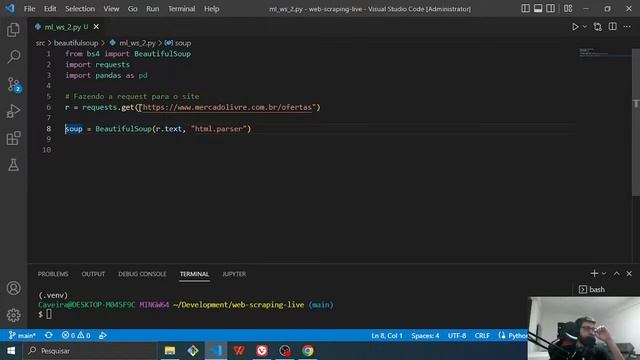Close the ml_ws_2.py editor tab
The height and width of the screenshot is (360, 640).
click(x=96, y=27)
